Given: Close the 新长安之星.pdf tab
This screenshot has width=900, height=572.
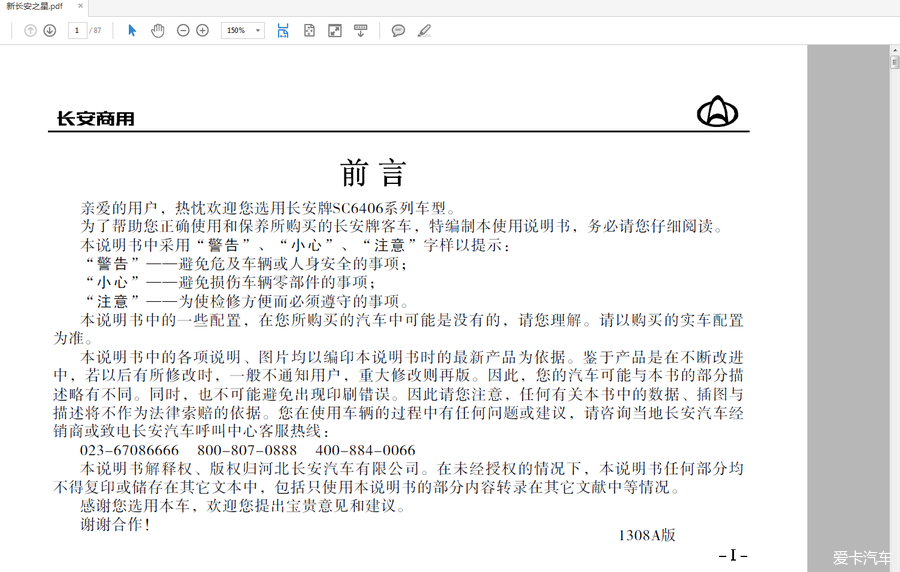Looking at the screenshot, I should click(x=80, y=6).
